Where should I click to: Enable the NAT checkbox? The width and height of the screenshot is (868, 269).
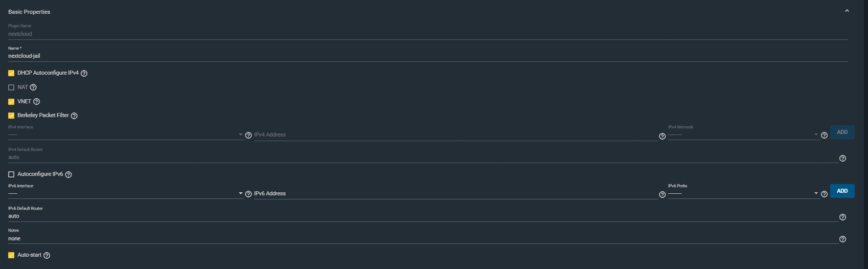(11, 87)
